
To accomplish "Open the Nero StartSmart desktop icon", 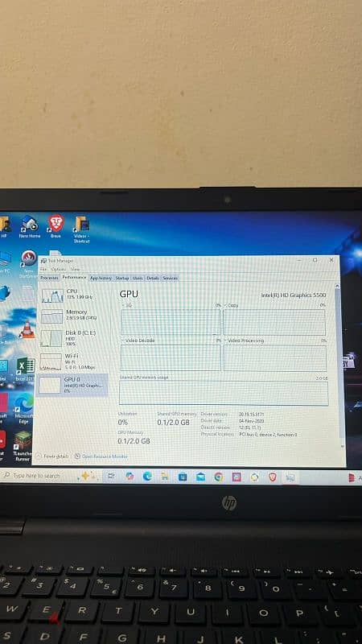I will (29, 263).
